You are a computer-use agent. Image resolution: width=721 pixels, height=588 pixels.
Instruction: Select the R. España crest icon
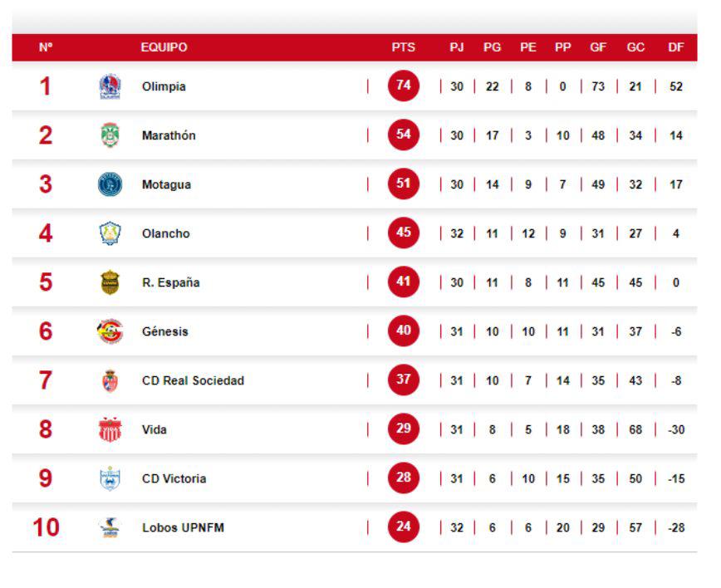click(x=110, y=282)
